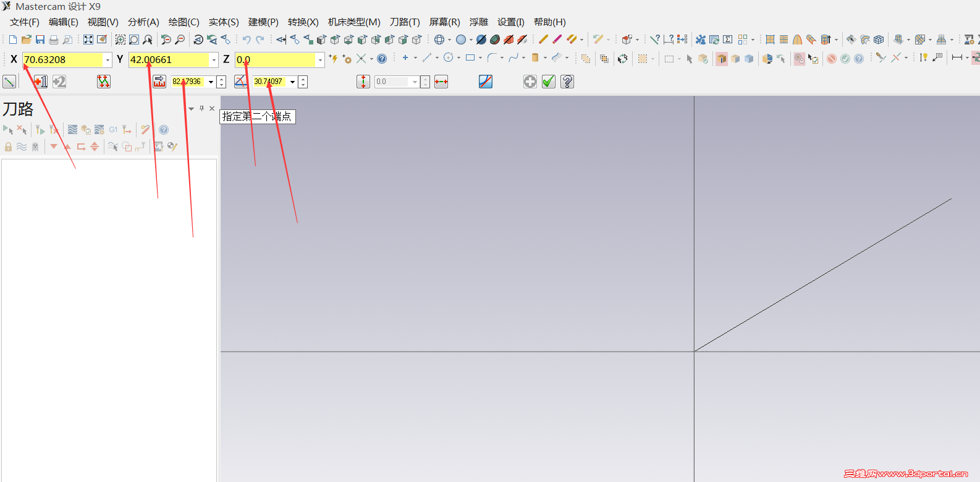
Task: Open the 编辑(E) menu
Action: click(x=64, y=22)
